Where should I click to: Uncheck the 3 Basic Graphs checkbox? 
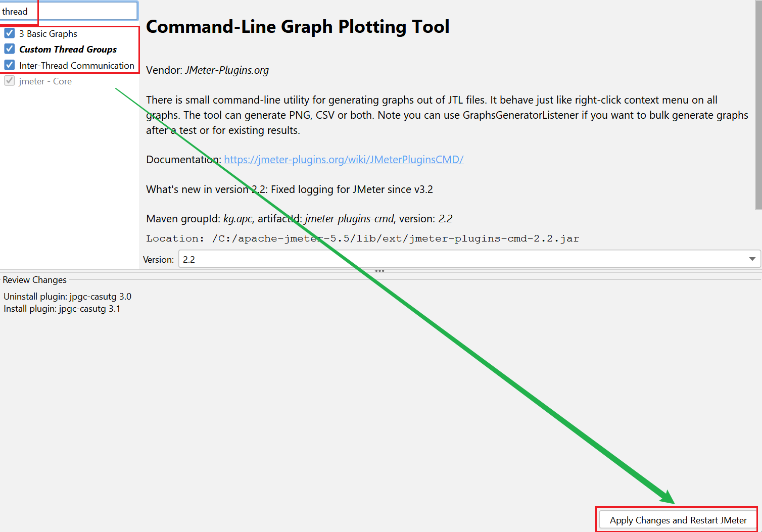[x=10, y=33]
